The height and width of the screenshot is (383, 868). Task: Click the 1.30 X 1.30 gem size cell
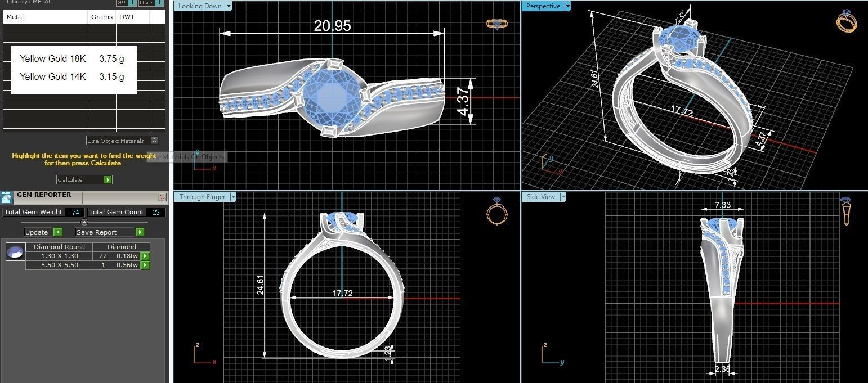(59, 256)
